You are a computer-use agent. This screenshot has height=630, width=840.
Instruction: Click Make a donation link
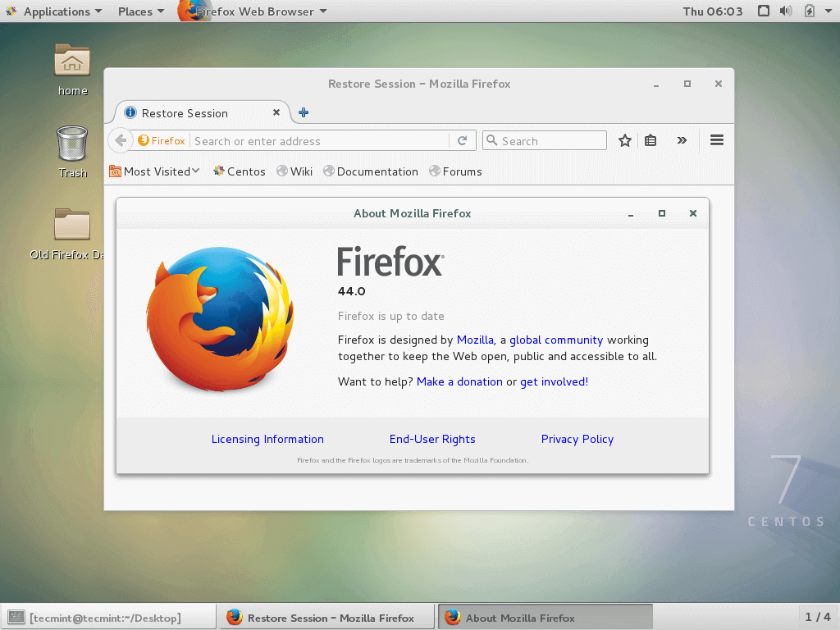tap(459, 382)
